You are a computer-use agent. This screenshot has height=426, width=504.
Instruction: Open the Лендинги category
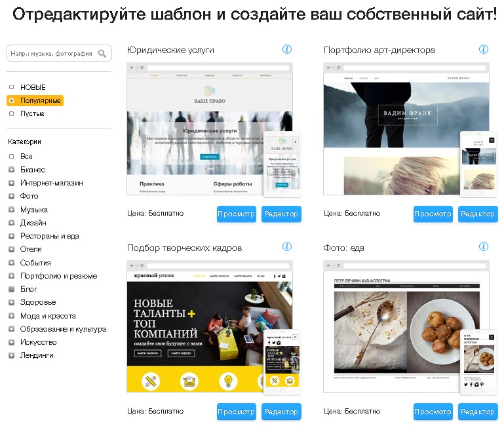click(x=37, y=355)
